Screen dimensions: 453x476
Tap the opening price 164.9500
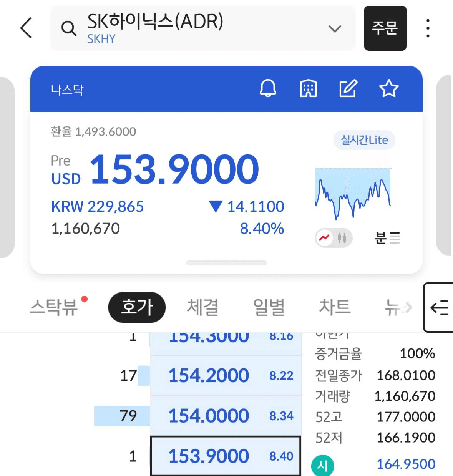(406, 464)
